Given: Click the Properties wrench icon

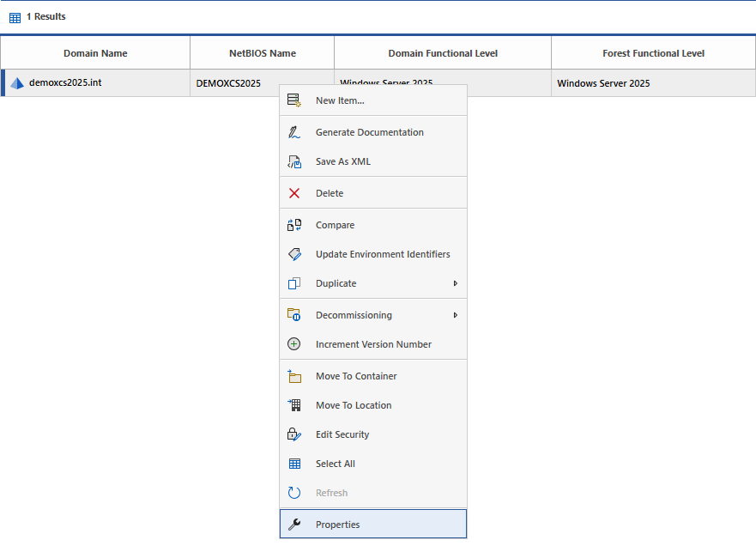Looking at the screenshot, I should coord(294,525).
